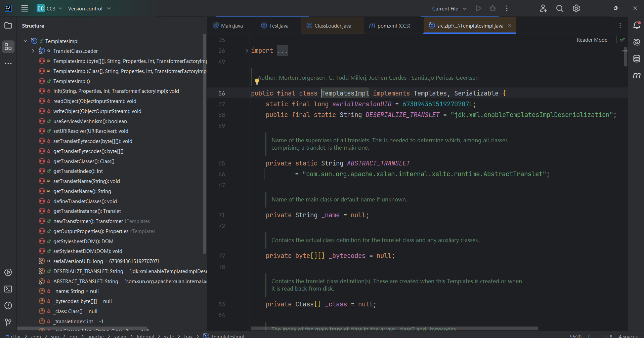Click the IntelliJ IDEA logo icon
Image resolution: width=644 pixels, height=338 pixels.
point(8,8)
